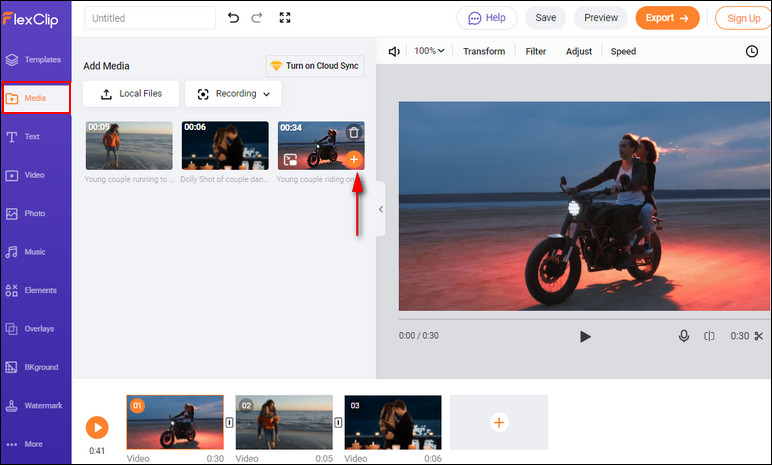Open the BKground sidebar section
Image resolution: width=772 pixels, height=465 pixels.
tap(32, 367)
